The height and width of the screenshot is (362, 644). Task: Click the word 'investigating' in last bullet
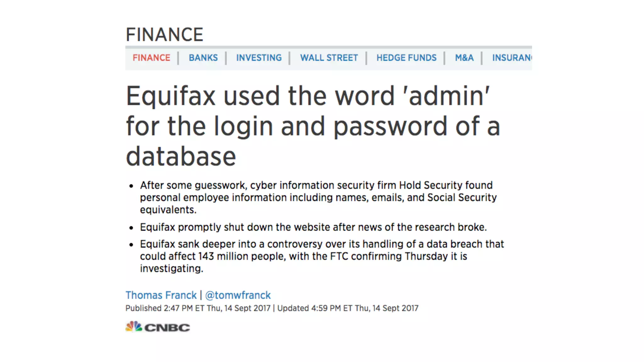pos(171,268)
